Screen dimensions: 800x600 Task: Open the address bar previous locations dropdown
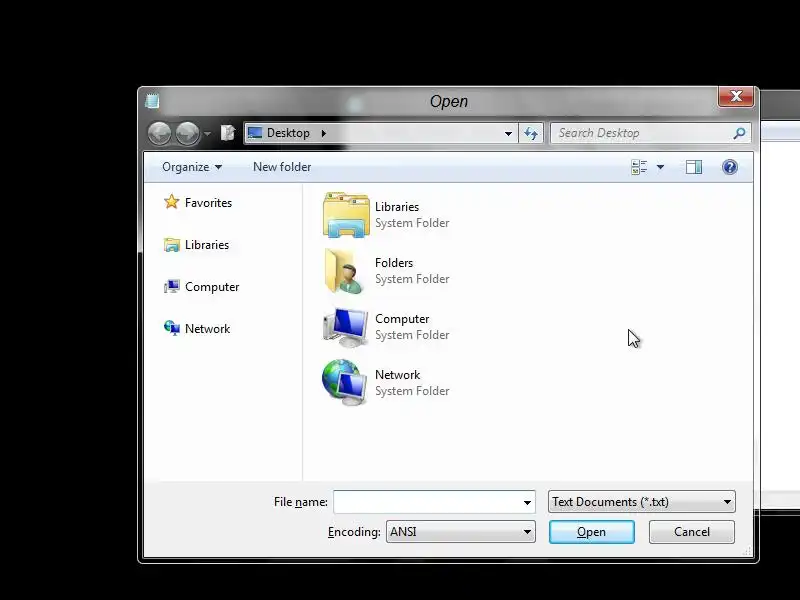click(508, 134)
